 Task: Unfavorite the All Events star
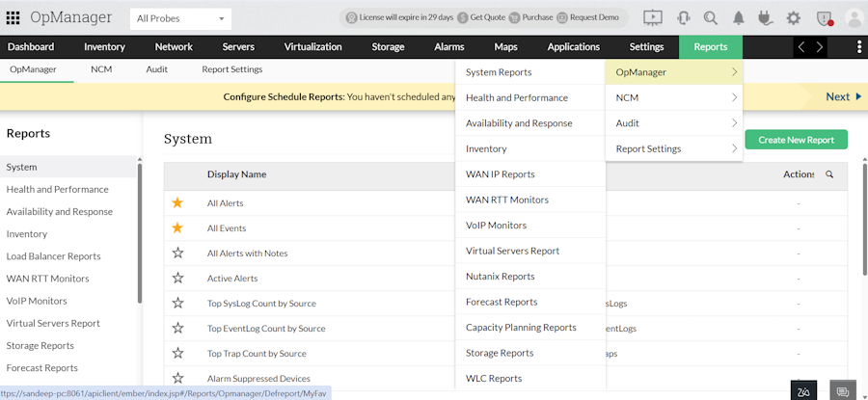[177, 227]
